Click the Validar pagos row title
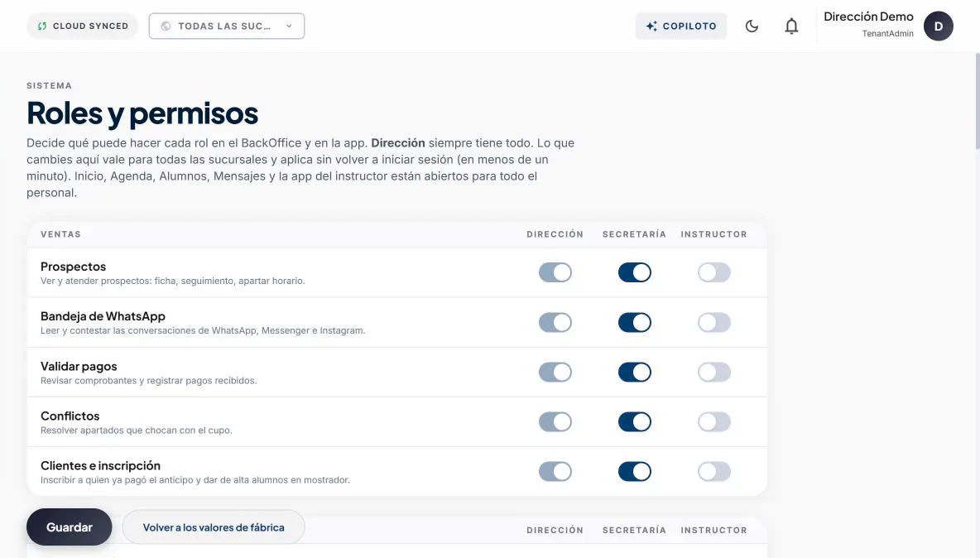Screen dimensions: 980x558 pos(79,366)
